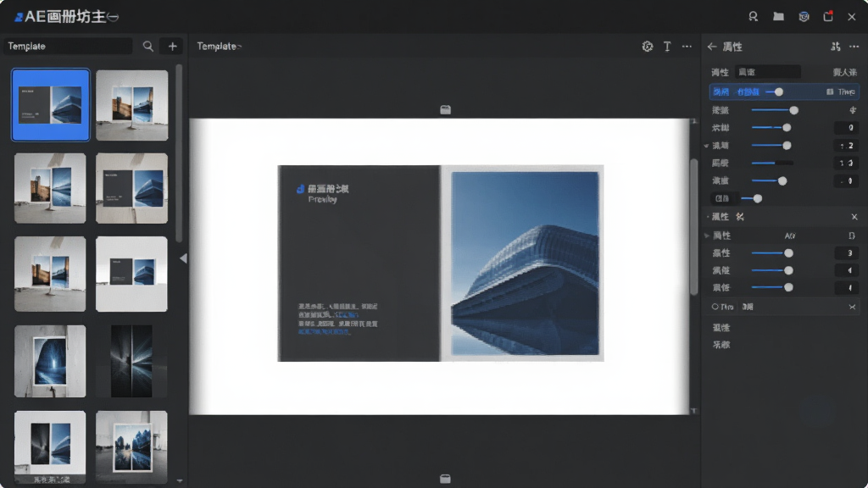Toggle the switch in the blue highlighted properties row
Screen dimensions: 868x488
tap(775, 91)
